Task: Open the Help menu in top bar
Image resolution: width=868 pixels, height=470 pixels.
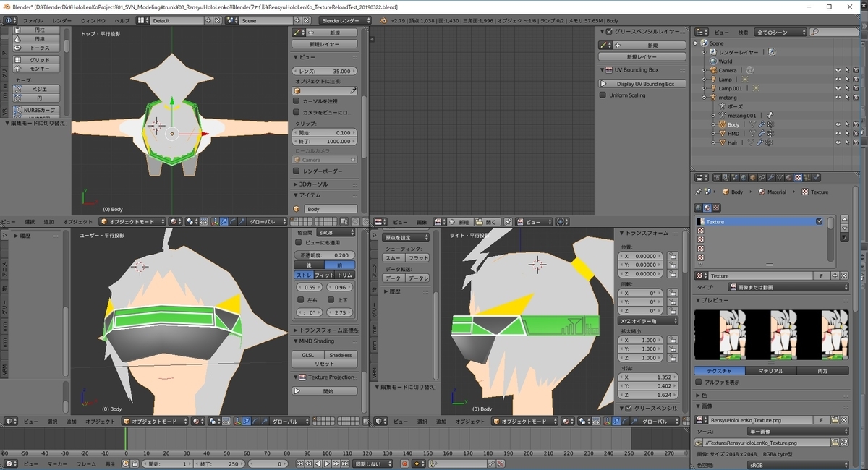Action: point(123,20)
